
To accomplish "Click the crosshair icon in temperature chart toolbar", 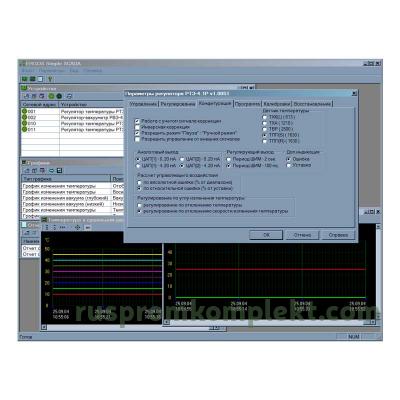I will [x=78, y=227].
